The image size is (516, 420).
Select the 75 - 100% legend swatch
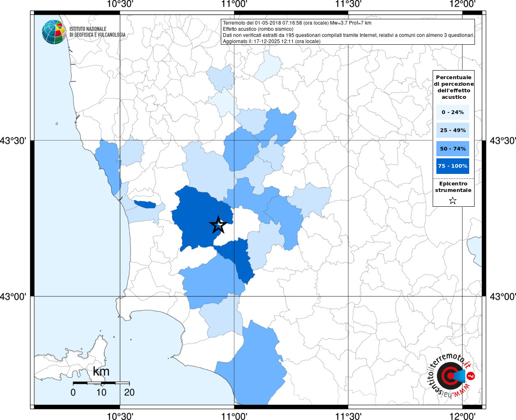point(453,166)
